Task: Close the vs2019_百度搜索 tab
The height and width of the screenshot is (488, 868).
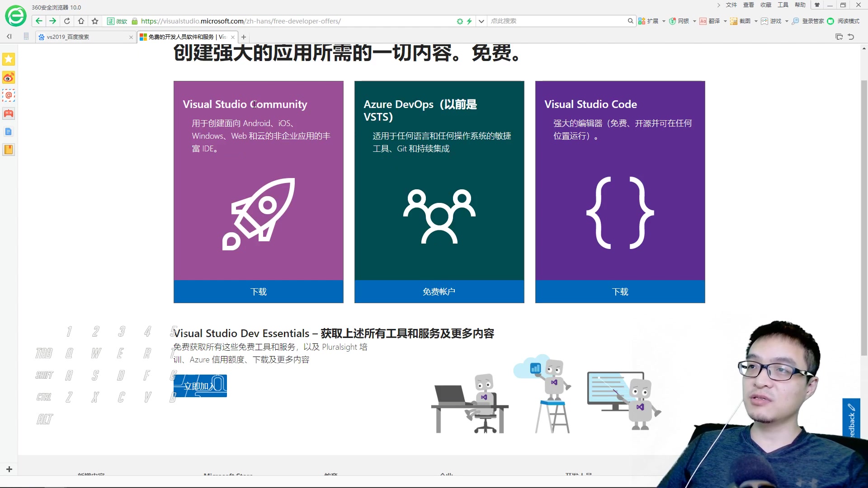Action: pyautogui.click(x=131, y=37)
